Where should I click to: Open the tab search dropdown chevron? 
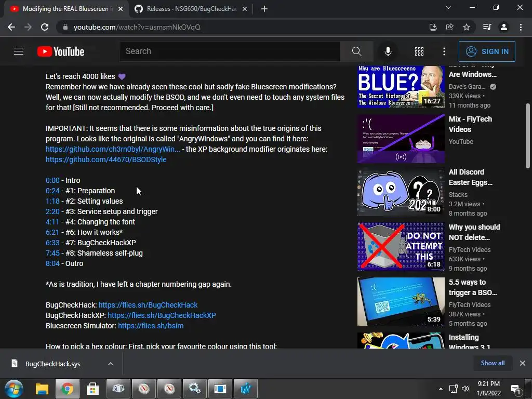tap(448, 7)
